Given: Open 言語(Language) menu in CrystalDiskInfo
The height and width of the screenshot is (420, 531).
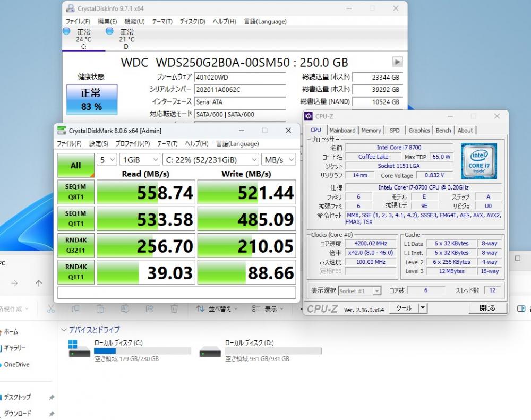Looking at the screenshot, I should pyautogui.click(x=265, y=21).
